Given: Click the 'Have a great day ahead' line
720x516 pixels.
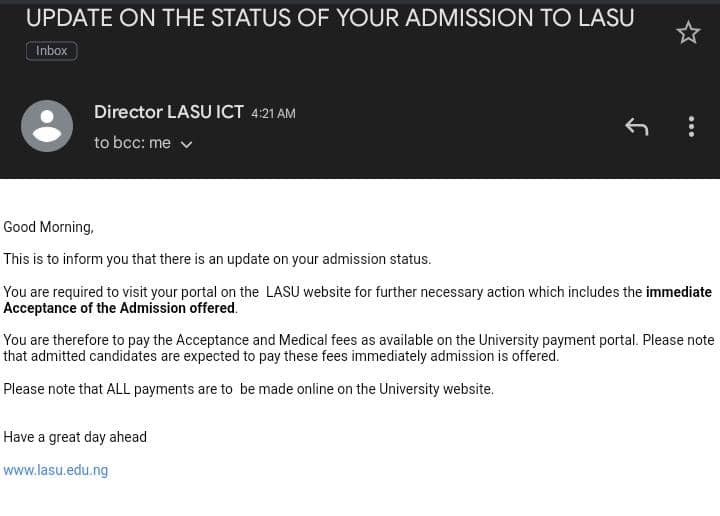Looking at the screenshot, I should [x=75, y=437].
